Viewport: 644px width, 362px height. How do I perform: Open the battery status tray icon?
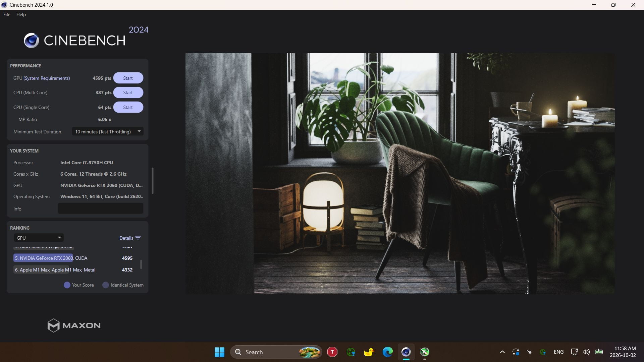599,352
